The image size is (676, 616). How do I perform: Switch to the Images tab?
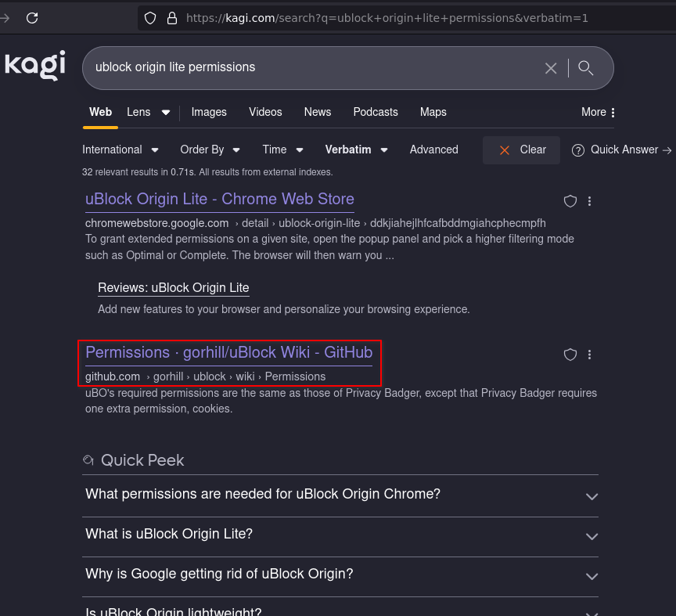(x=209, y=112)
